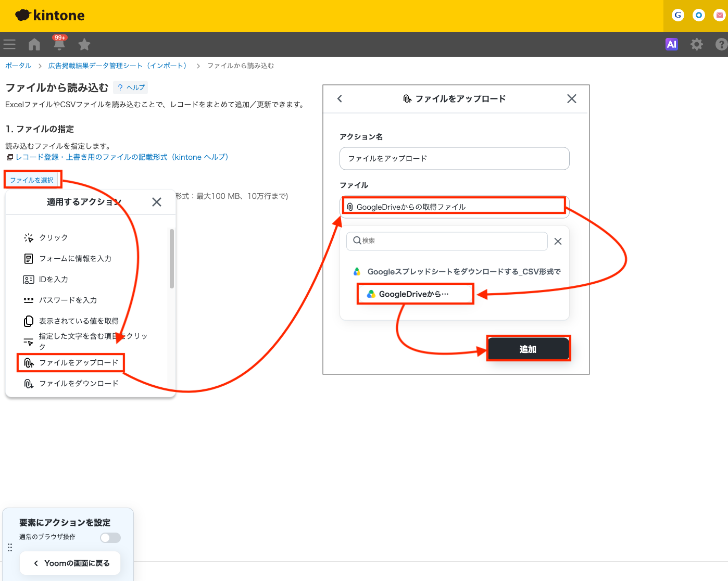728x581 pixels.
Task: Open notifications bell with 99+ badge
Action: (x=59, y=43)
